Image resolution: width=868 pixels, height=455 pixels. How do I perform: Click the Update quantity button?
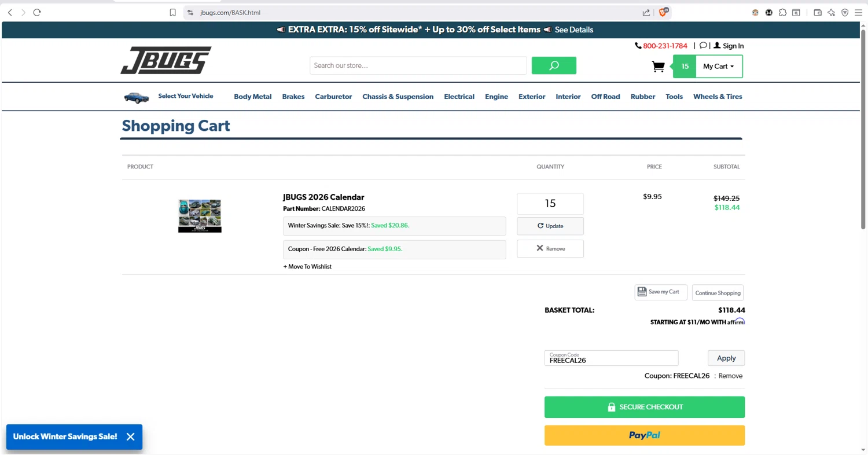[550, 226]
